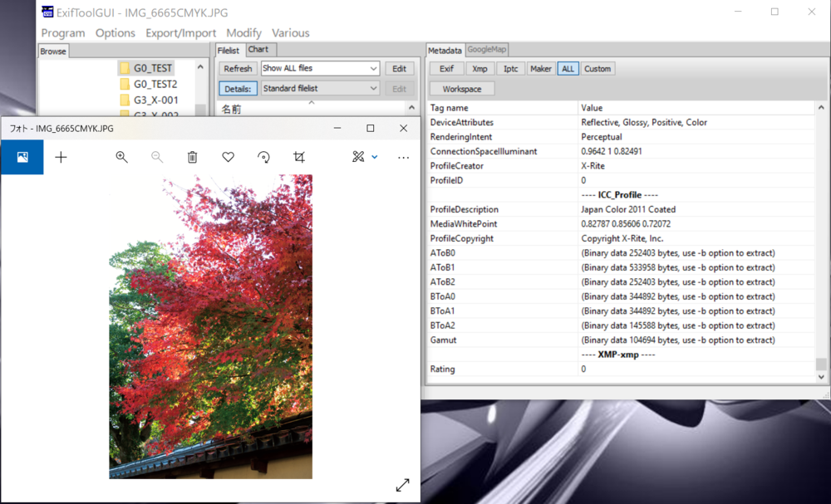This screenshot has width=831, height=504.
Task: Open the 'Standard filelist' dropdown
Action: pos(319,88)
